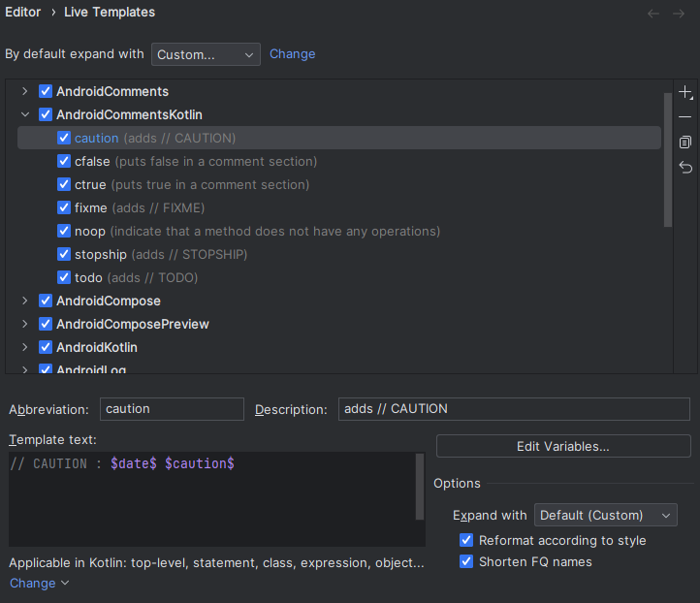This screenshot has height=603, width=700.
Task: Click the Remove template minus icon
Action: [x=685, y=117]
